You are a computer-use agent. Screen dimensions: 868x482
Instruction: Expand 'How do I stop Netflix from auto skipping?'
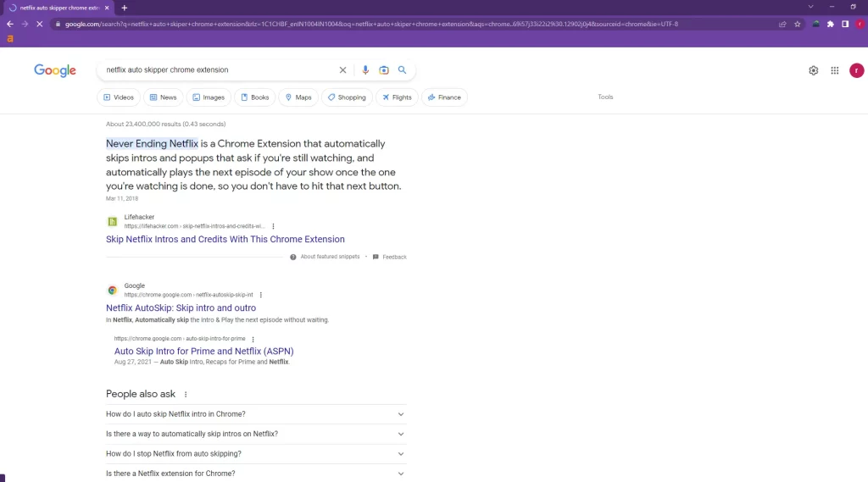point(256,454)
